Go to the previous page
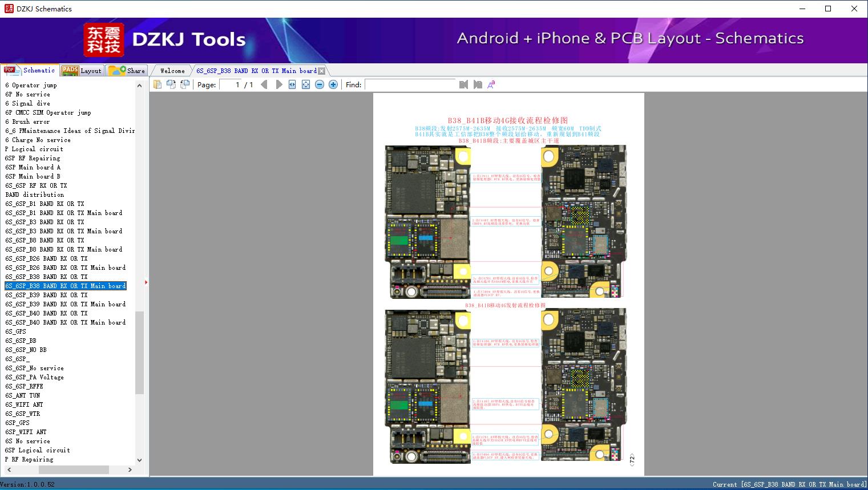 tap(264, 84)
